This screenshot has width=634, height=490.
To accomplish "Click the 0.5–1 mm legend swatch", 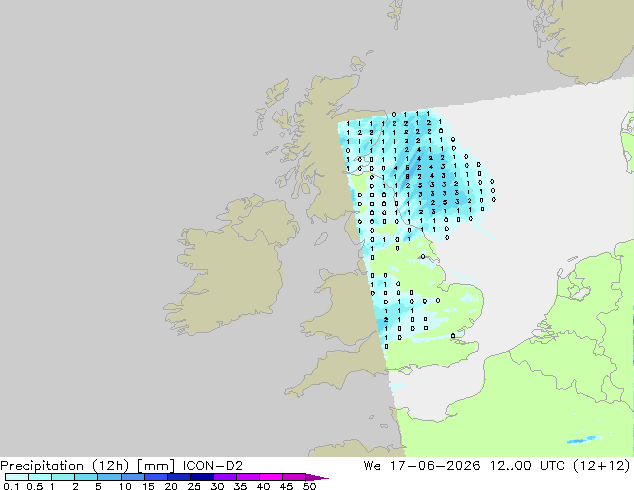I will (40, 477).
